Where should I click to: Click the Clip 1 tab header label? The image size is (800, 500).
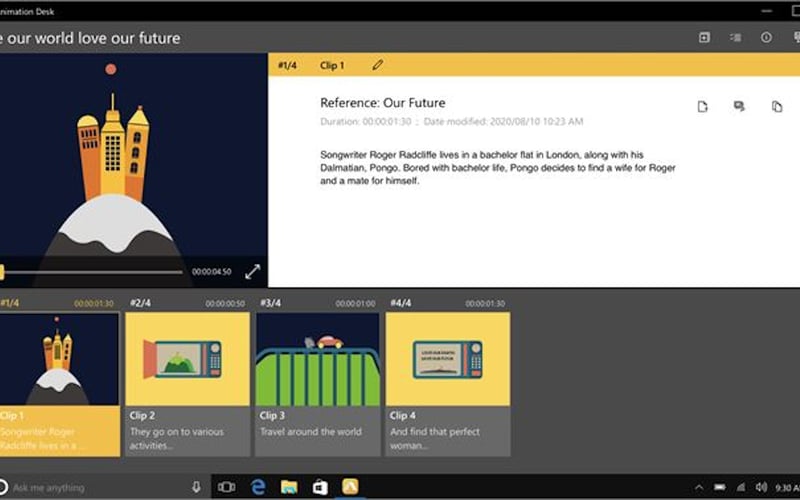(332, 65)
